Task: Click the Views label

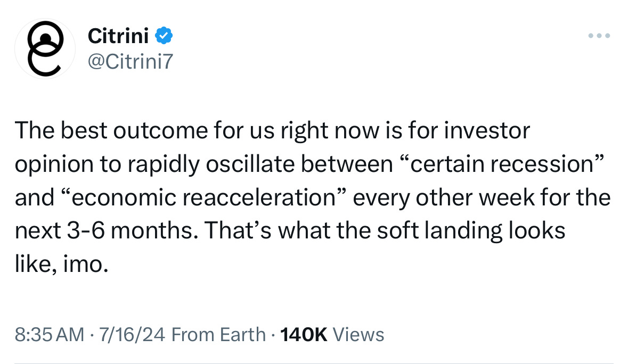Action: (358, 334)
